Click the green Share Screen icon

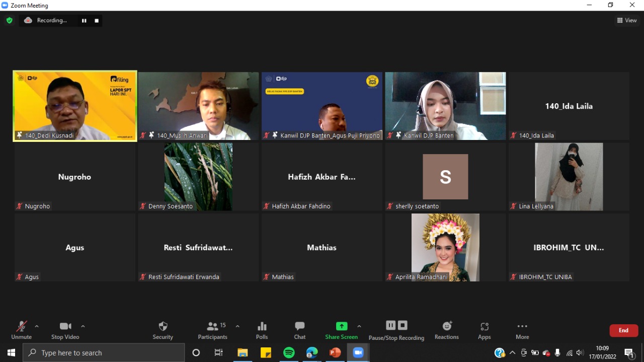(341, 326)
